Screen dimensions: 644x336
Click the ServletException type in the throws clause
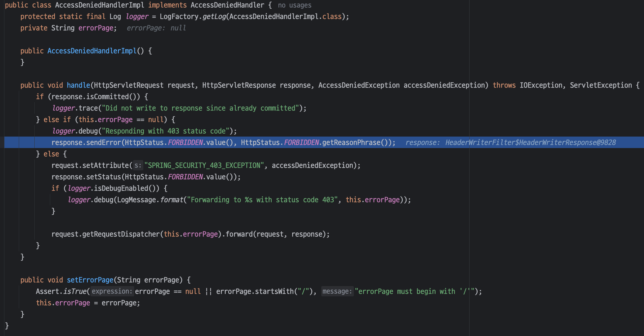(x=601, y=85)
